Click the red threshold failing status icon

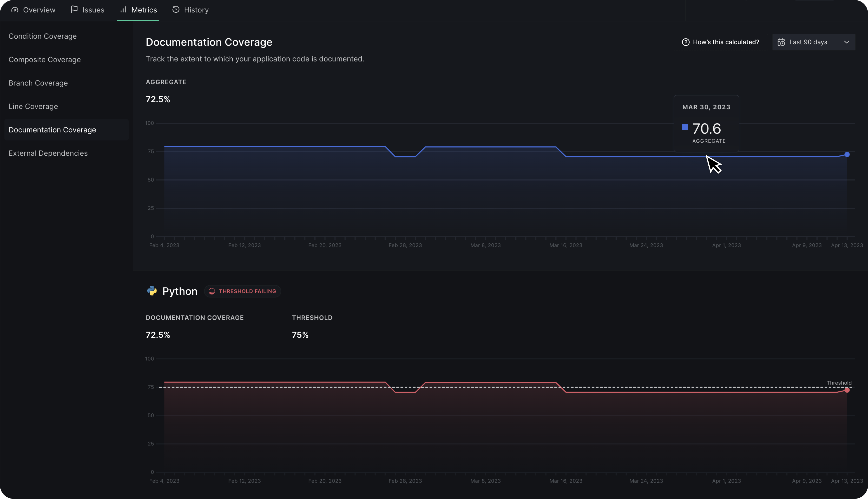click(x=212, y=291)
